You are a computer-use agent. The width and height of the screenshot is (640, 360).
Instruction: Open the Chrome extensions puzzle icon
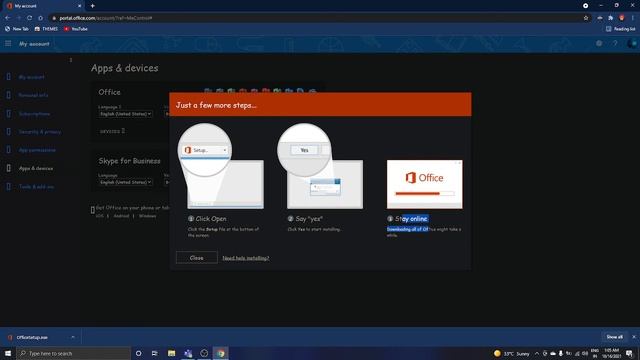[x=611, y=18]
